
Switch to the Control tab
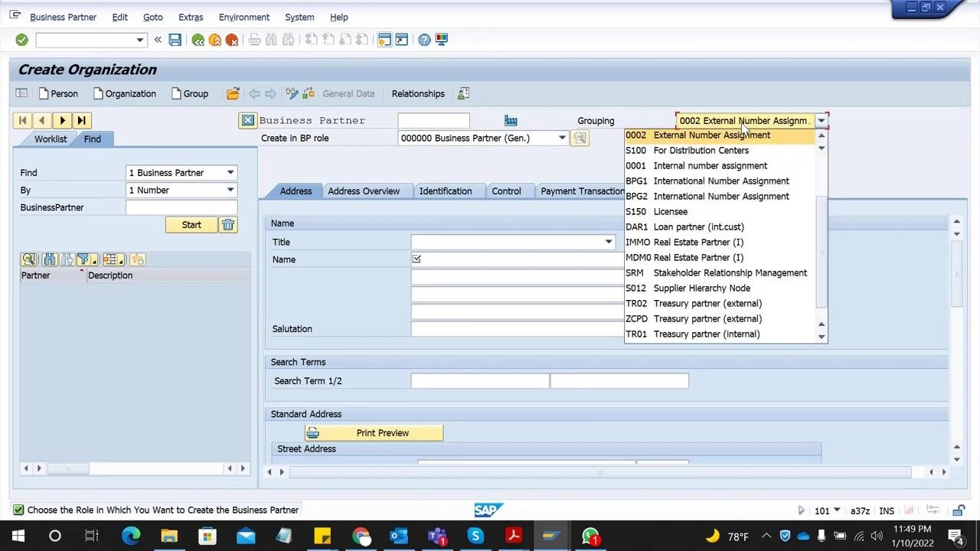[x=506, y=191]
